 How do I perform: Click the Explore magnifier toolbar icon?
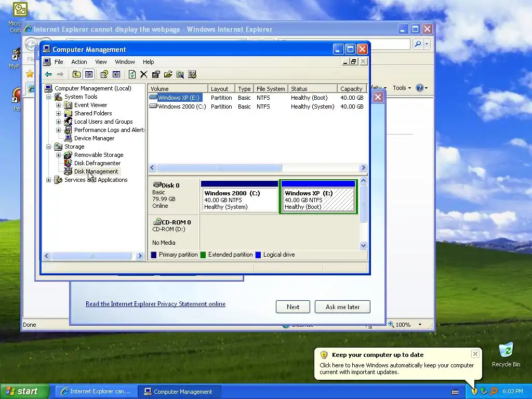point(180,74)
